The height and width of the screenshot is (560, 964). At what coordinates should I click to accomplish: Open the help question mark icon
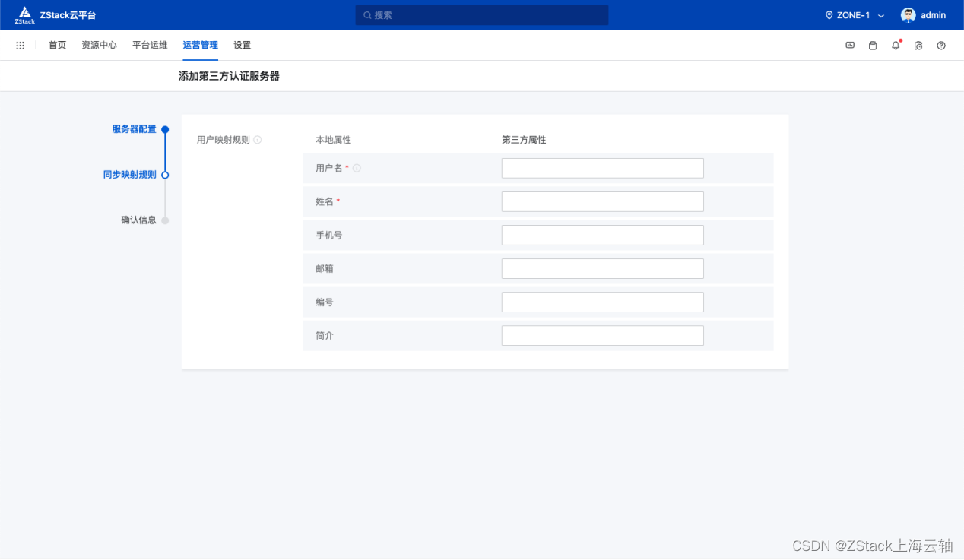point(940,46)
